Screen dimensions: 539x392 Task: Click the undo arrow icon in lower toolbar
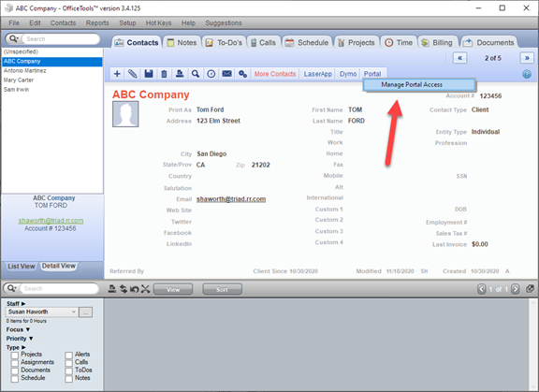pyautogui.click(x=134, y=289)
